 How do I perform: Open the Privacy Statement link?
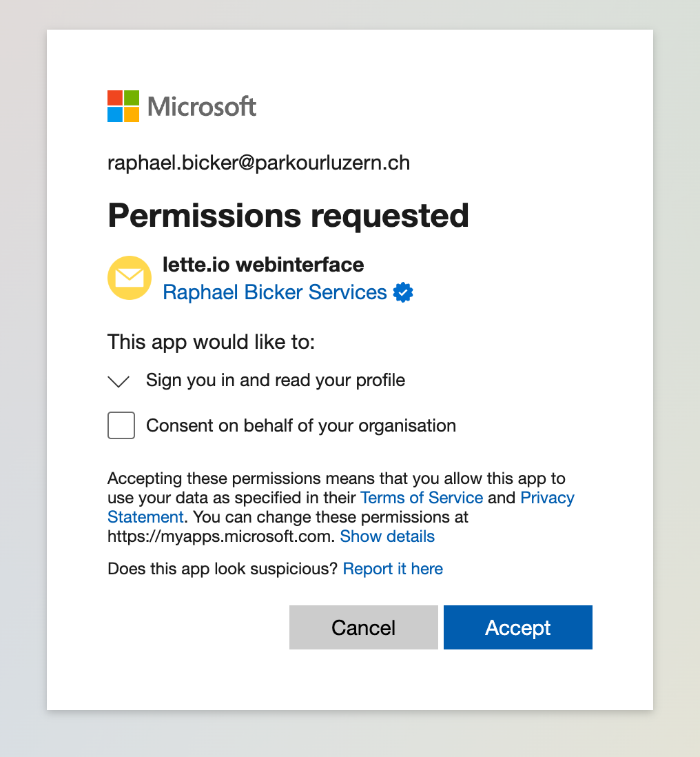click(547, 498)
